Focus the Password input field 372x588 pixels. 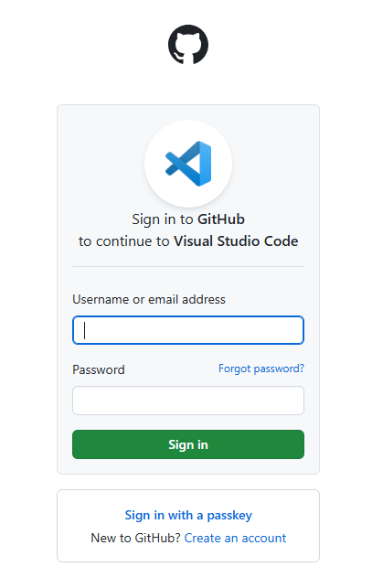click(x=188, y=401)
